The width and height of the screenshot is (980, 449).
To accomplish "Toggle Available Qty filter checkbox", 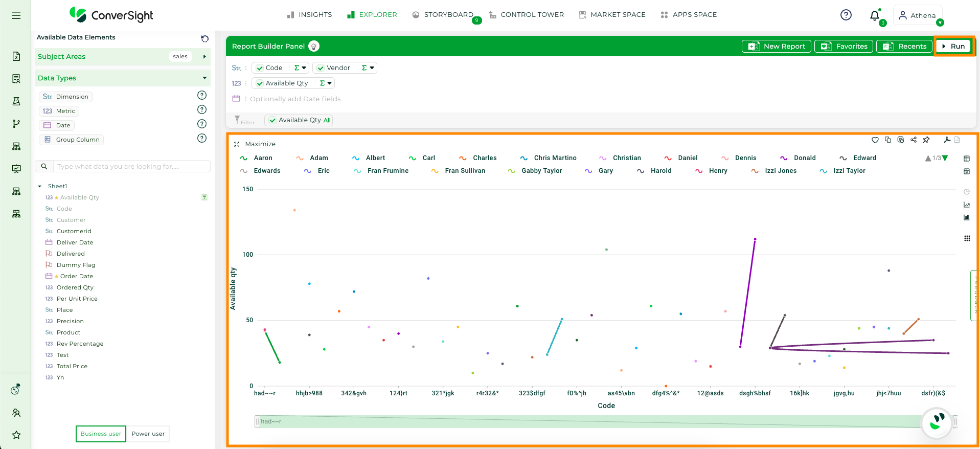I will pyautogui.click(x=272, y=121).
